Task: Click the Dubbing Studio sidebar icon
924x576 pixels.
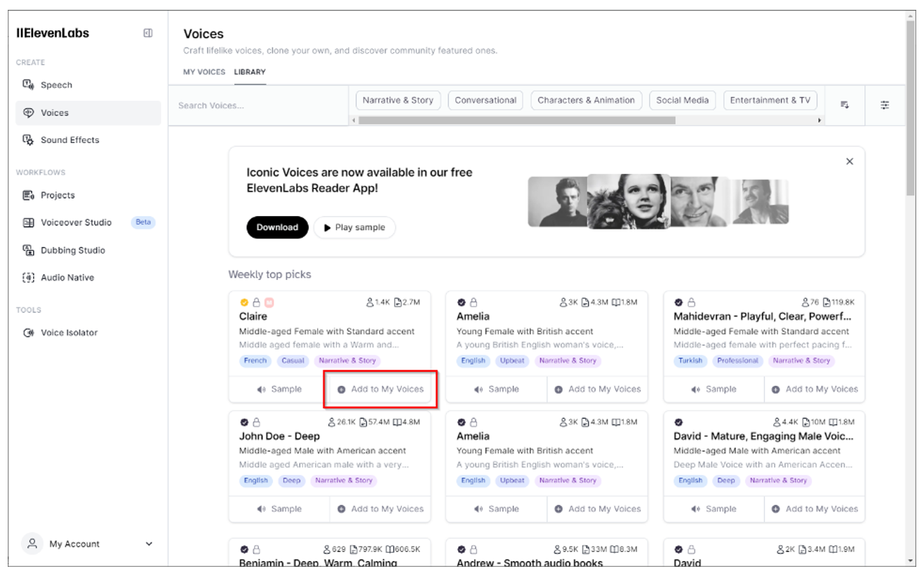Action: [x=29, y=250]
